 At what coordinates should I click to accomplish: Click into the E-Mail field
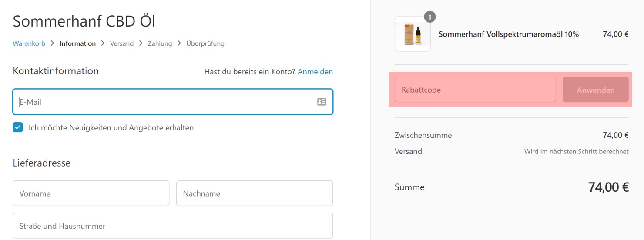(165, 102)
